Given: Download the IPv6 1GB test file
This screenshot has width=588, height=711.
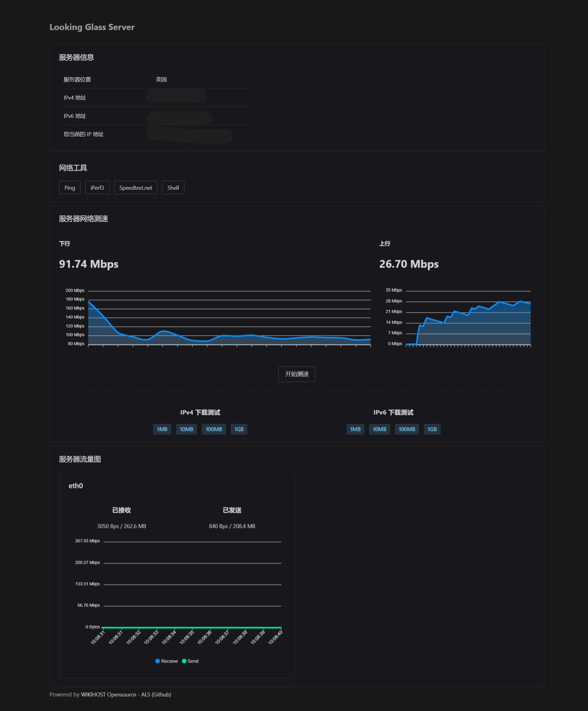Looking at the screenshot, I should tap(432, 429).
